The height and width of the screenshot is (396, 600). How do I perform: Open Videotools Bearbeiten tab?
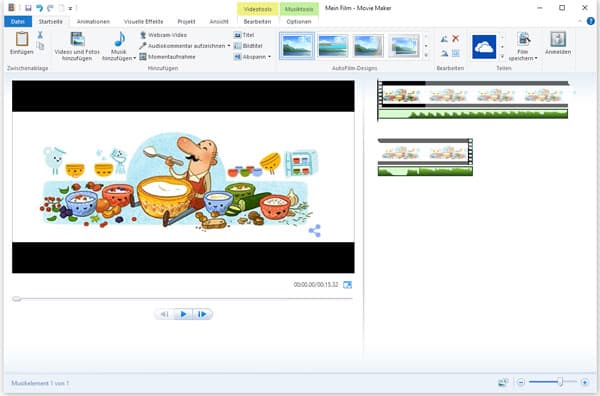coord(258,21)
